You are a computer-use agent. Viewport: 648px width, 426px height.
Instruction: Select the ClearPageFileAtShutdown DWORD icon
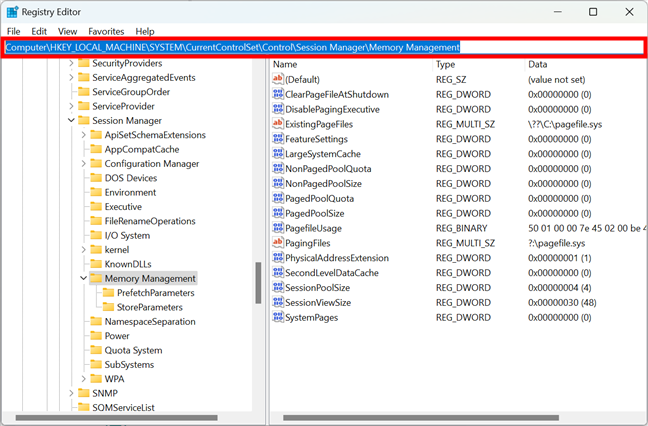(x=278, y=94)
